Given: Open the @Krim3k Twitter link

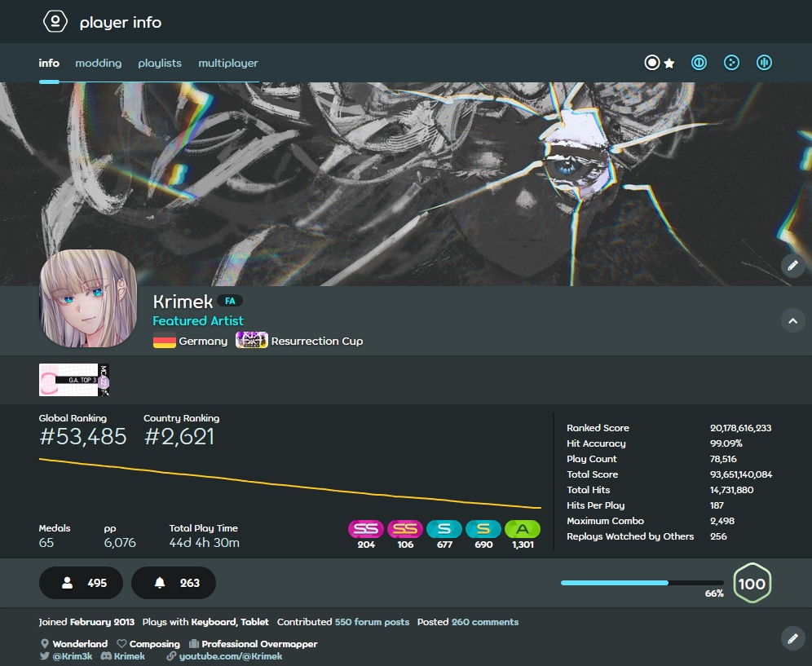Looking at the screenshot, I should pos(72,656).
